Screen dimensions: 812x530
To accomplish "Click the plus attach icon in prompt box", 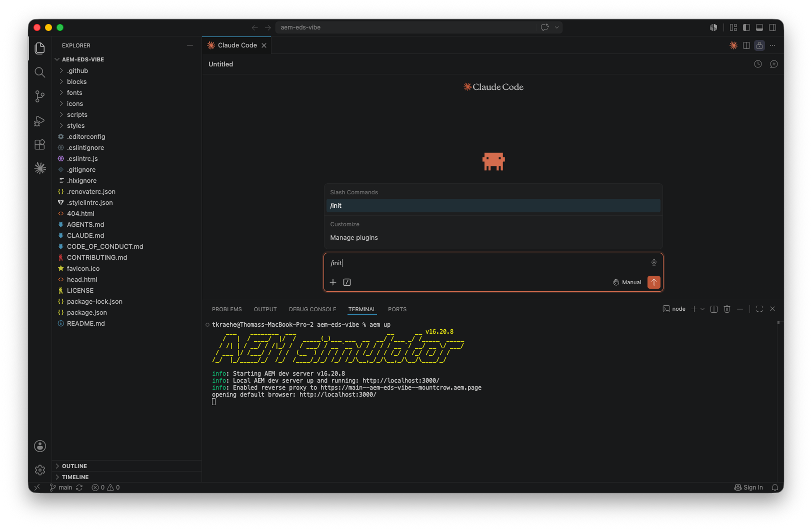I will click(333, 282).
